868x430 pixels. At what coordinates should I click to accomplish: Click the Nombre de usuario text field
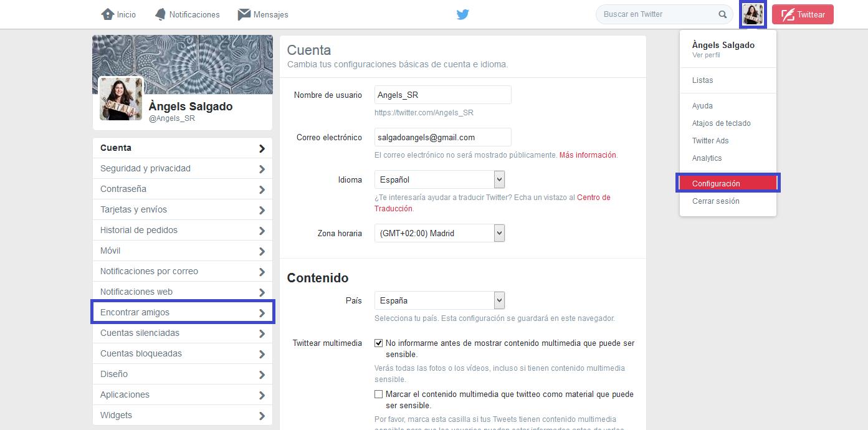pos(442,95)
